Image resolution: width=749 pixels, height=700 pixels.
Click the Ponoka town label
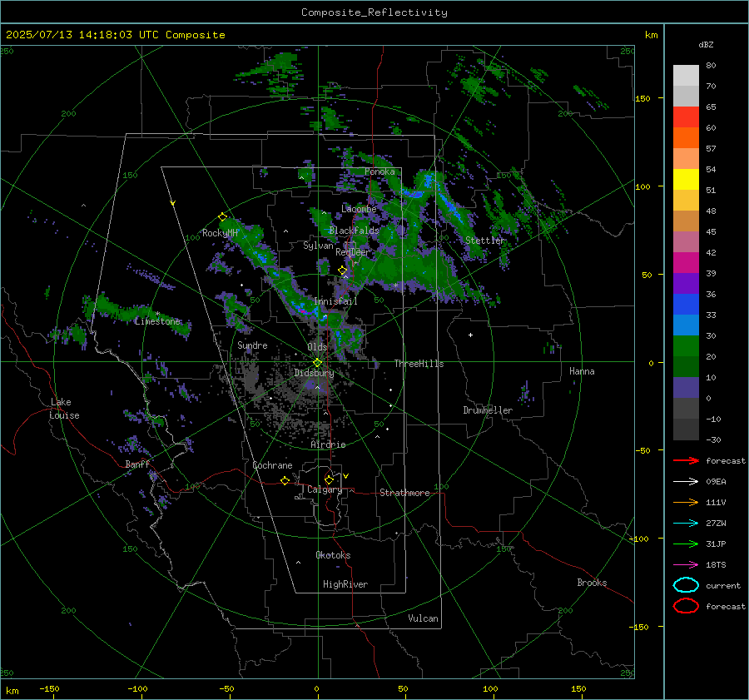(x=379, y=171)
